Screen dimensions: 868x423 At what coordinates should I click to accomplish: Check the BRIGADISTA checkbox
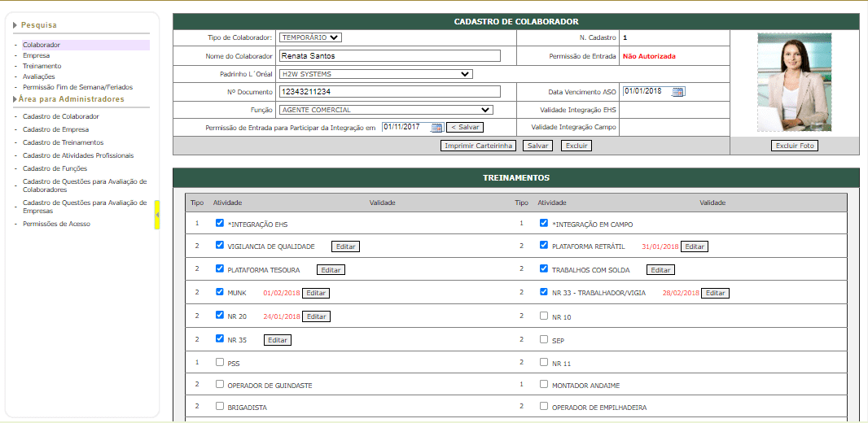[x=220, y=406]
